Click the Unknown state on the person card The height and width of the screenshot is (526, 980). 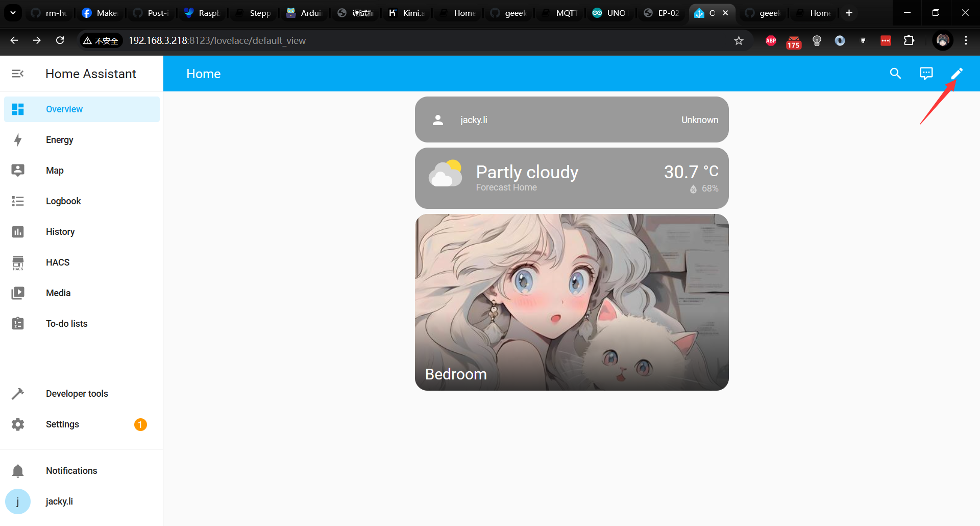tap(700, 120)
